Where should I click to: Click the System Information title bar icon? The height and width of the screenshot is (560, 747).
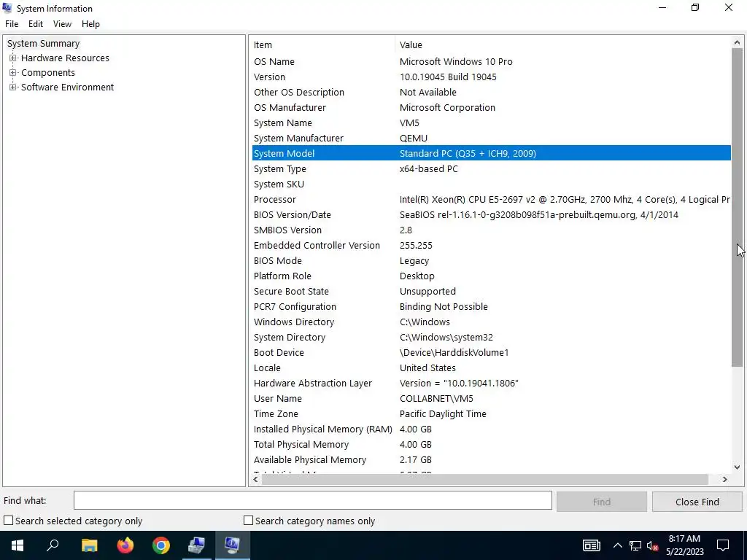[x=7, y=8]
